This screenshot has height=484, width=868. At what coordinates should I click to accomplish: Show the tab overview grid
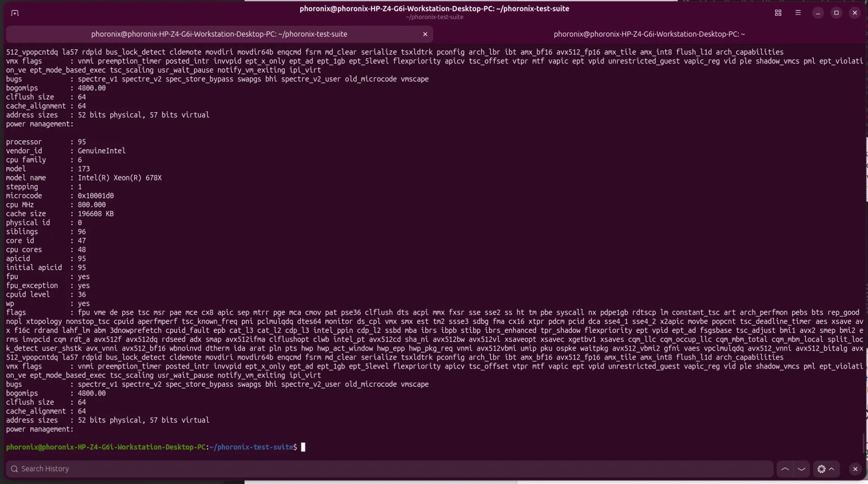tap(778, 13)
